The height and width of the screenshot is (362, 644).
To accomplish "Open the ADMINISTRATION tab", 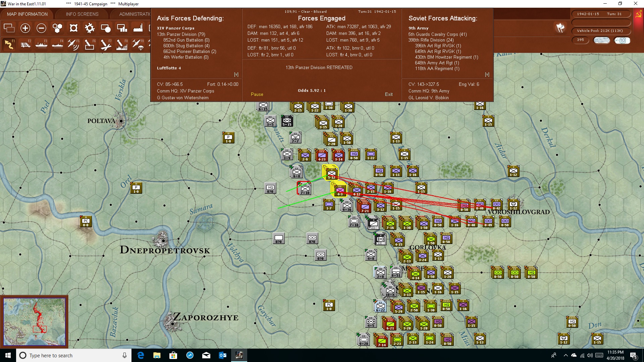I will coord(135,14).
